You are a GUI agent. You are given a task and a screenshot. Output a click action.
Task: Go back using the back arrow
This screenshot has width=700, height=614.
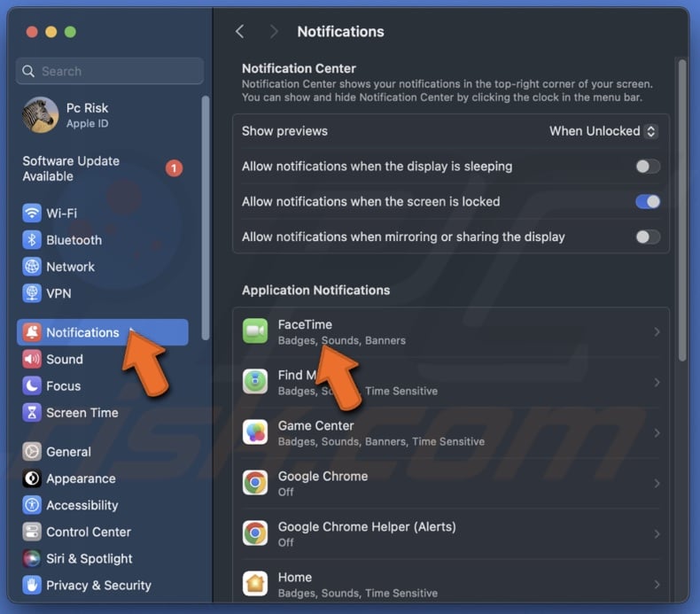point(239,32)
